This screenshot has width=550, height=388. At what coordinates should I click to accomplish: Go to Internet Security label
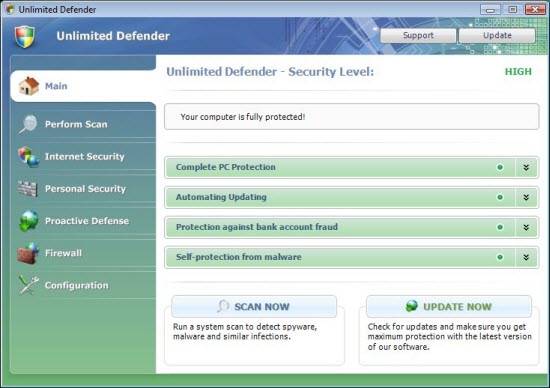point(85,156)
